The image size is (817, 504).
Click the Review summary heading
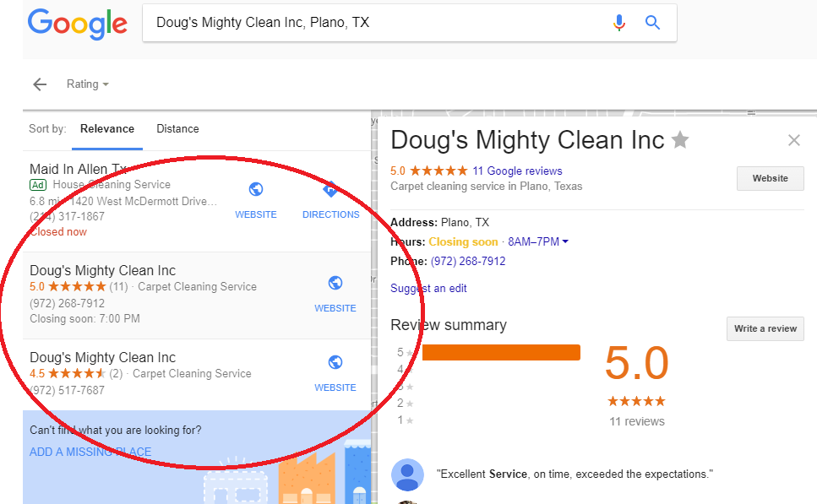point(448,325)
